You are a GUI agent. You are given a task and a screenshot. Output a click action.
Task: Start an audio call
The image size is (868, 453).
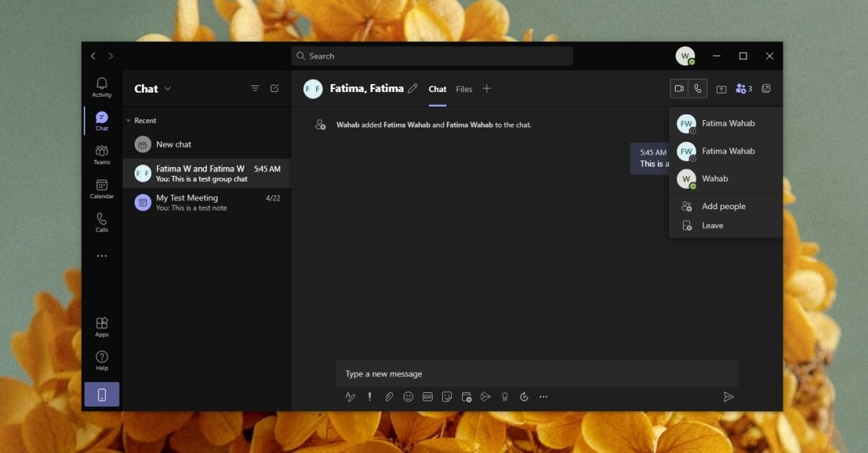[697, 88]
